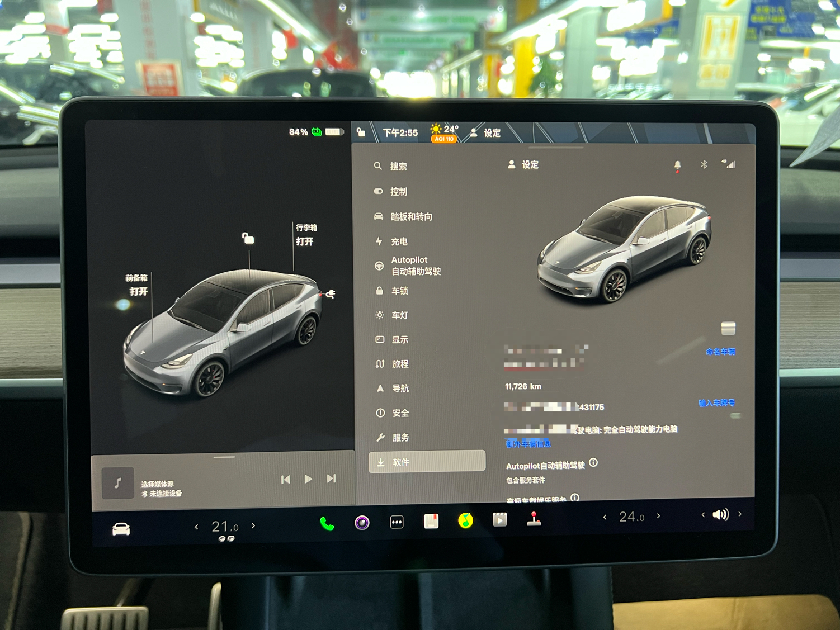Viewport: 840px width, 630px height.
Task: Open the green phone app
Action: tap(327, 524)
